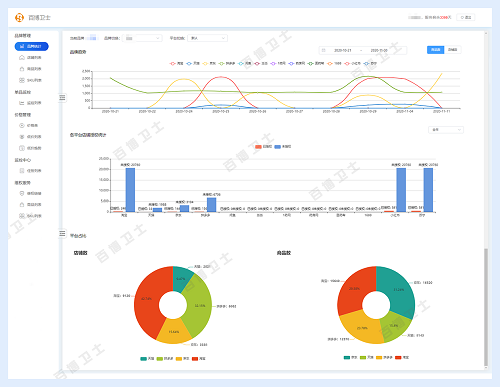Viewport: 500px width, 387px height.
Task: Click the red Taobao swatch in shop count pie legend
Action: pos(195,359)
